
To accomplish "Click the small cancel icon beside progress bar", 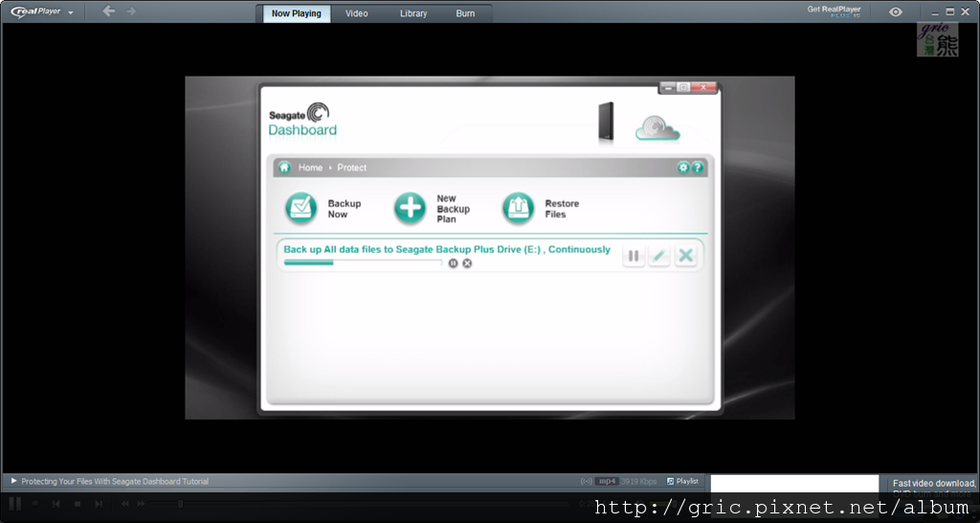I will coord(467,263).
